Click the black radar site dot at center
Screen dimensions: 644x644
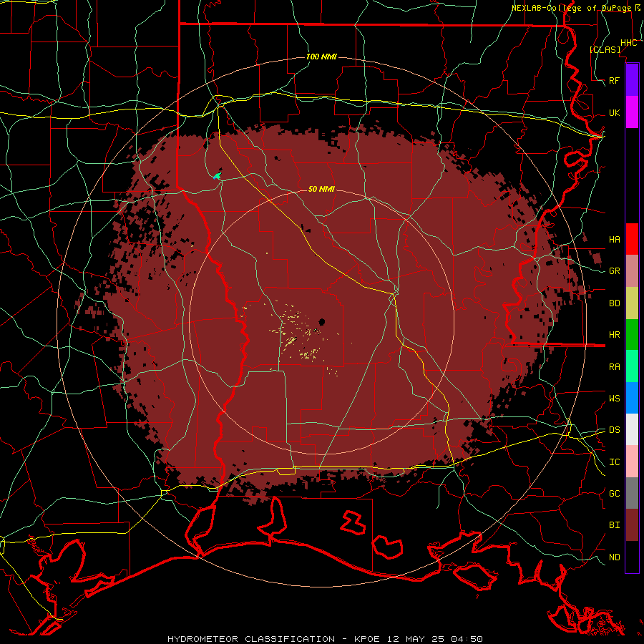point(321,321)
